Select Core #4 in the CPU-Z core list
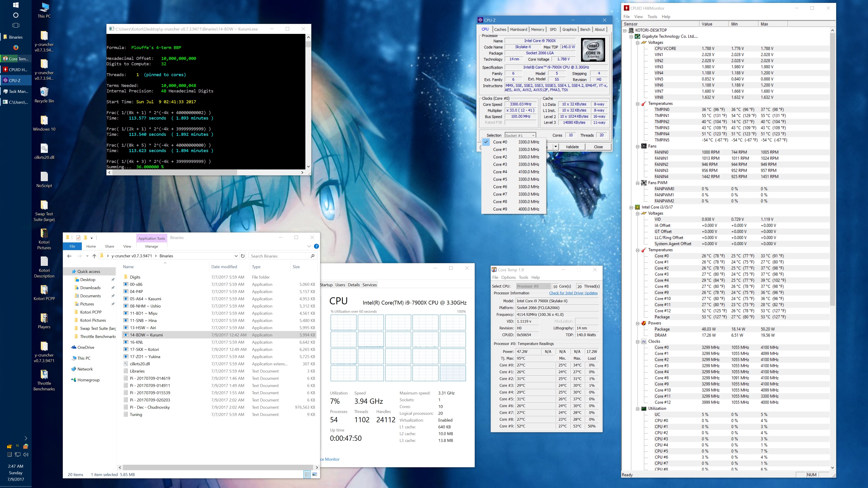 (516, 172)
